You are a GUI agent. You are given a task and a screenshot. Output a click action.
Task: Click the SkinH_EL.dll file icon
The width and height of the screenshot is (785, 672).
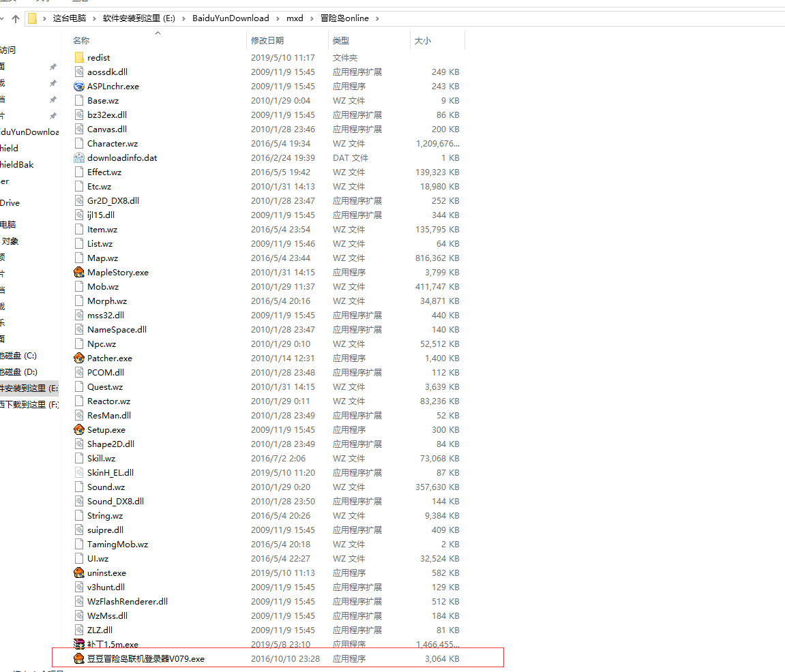click(78, 472)
